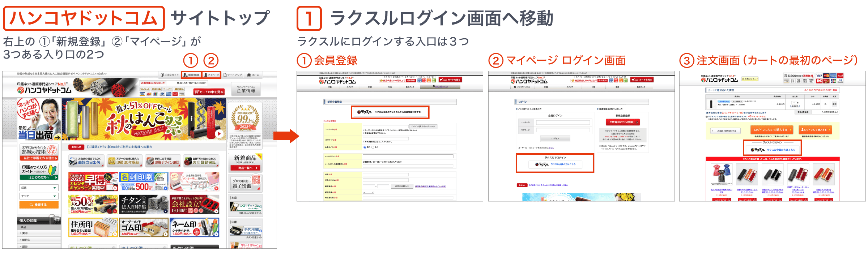Image resolution: width=868 pixels, height=253 pixels.
Task: Open 最大50%off 個人向け印鑑セット banner
Action: 93,205
